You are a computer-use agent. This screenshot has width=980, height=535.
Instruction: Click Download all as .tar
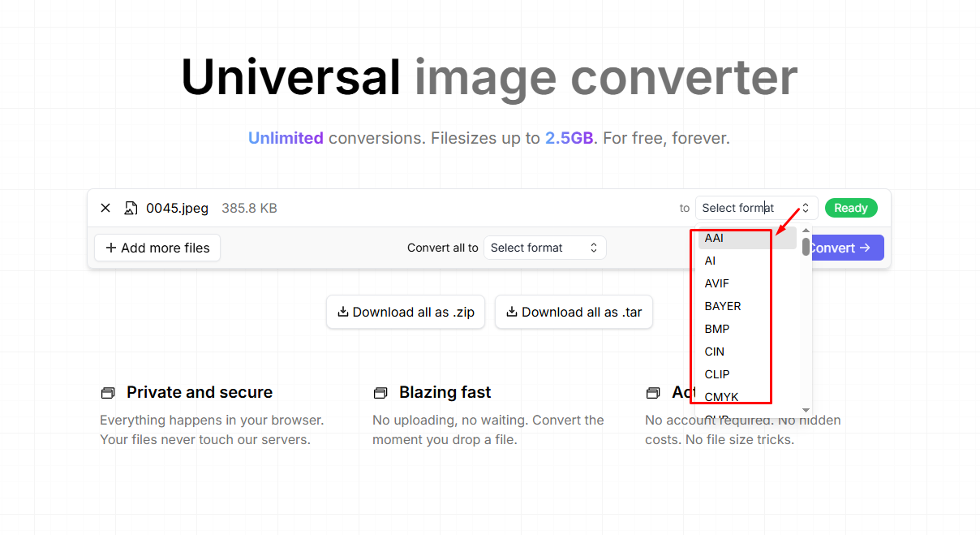pos(574,312)
